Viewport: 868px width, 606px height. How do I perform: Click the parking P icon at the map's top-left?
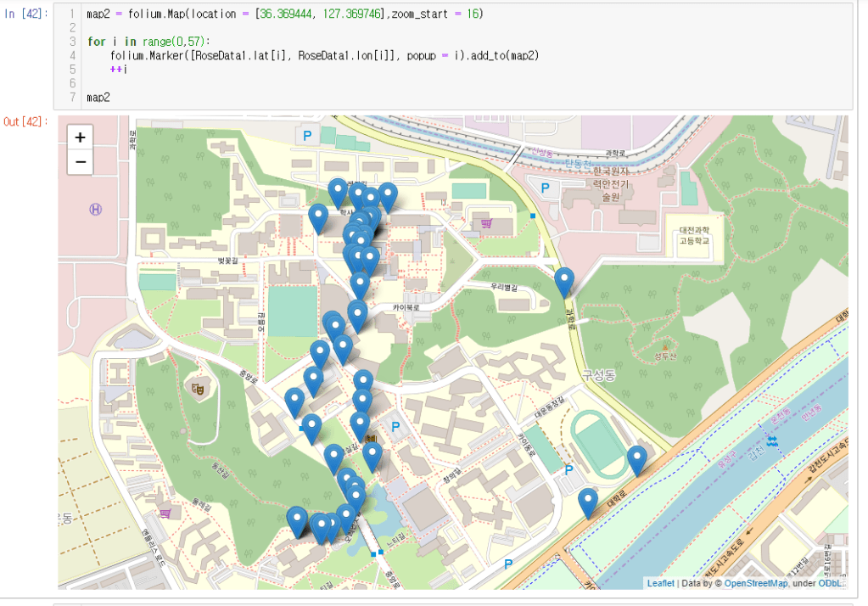pyautogui.click(x=306, y=134)
